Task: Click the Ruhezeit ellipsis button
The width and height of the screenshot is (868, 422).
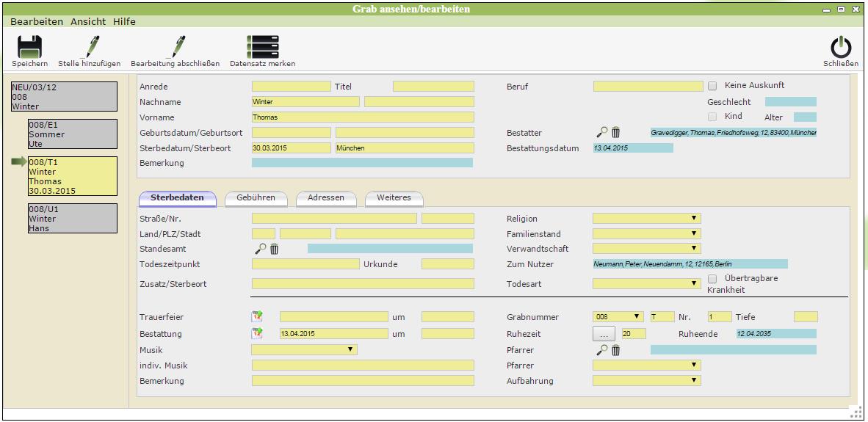Action: [603, 334]
